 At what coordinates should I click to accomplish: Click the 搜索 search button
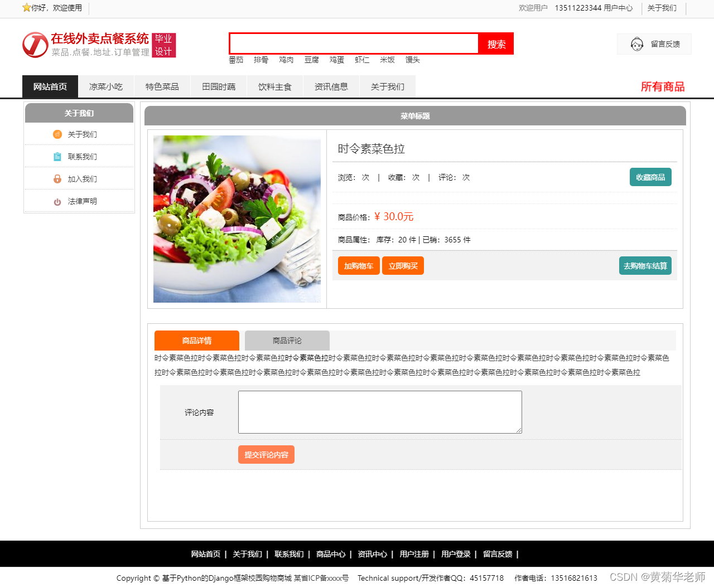496,43
